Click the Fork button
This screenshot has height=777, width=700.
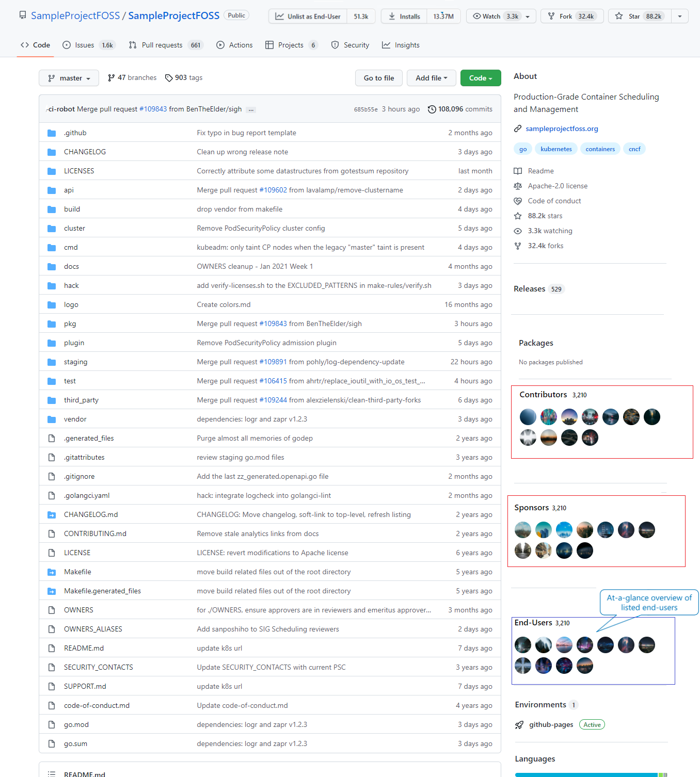pyautogui.click(x=572, y=17)
